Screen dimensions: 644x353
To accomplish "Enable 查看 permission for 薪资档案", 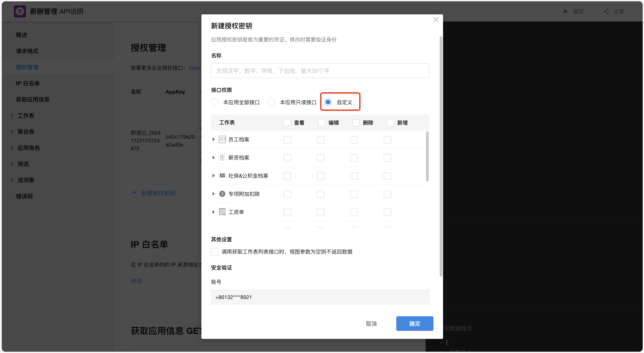I will coord(287,158).
